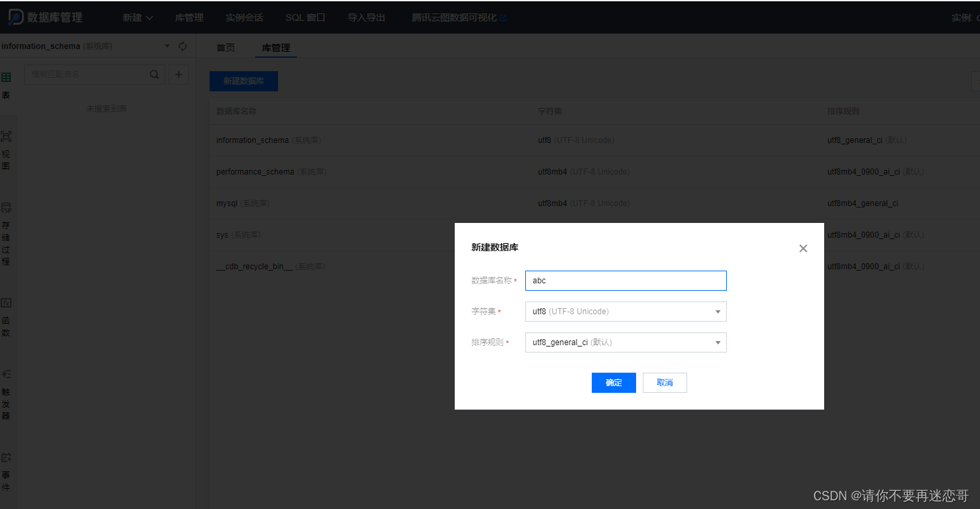Open 腾讯云图数据可视化 external link
The height and width of the screenshot is (509, 980).
click(459, 17)
